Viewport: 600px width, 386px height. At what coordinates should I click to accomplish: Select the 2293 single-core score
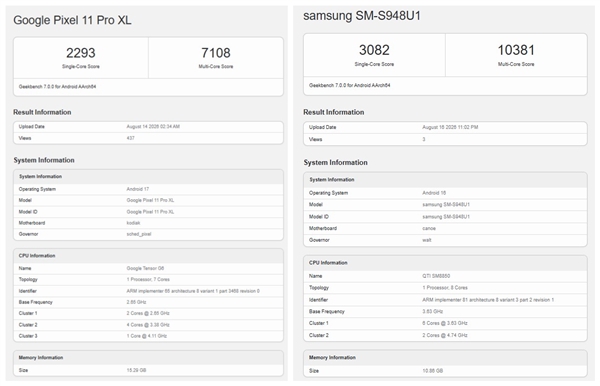81,53
